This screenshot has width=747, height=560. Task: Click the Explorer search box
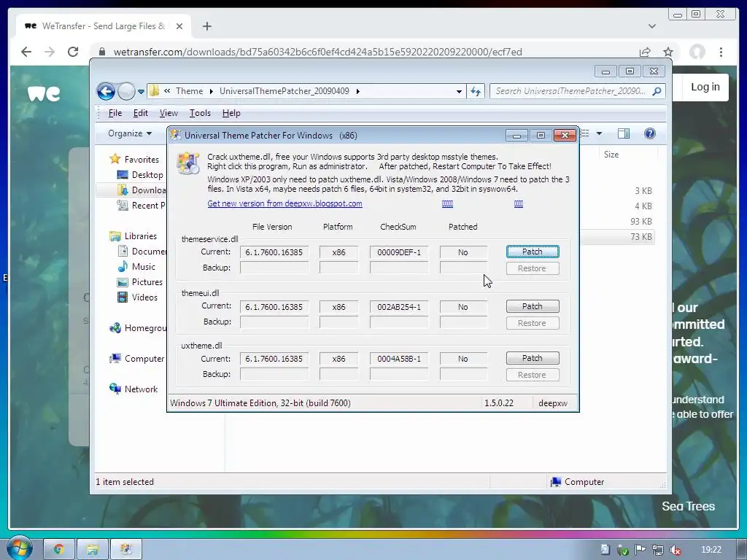(x=570, y=91)
